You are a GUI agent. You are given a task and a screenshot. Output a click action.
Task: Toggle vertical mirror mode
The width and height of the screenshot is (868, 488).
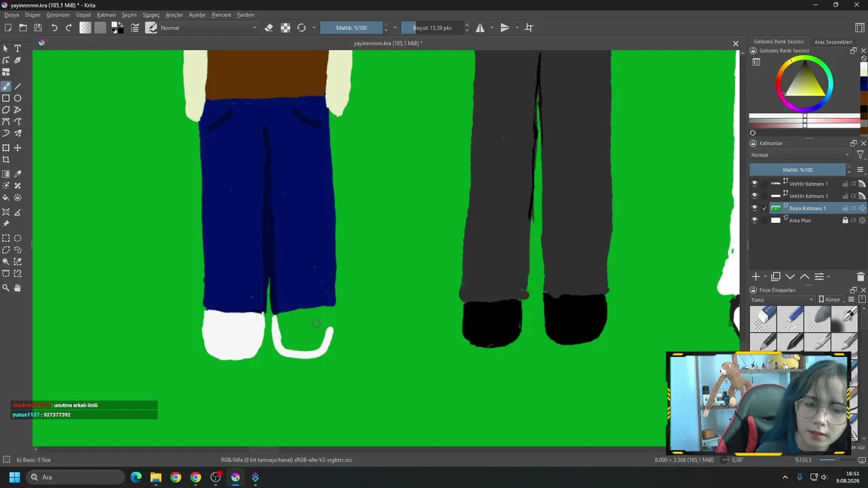click(505, 28)
